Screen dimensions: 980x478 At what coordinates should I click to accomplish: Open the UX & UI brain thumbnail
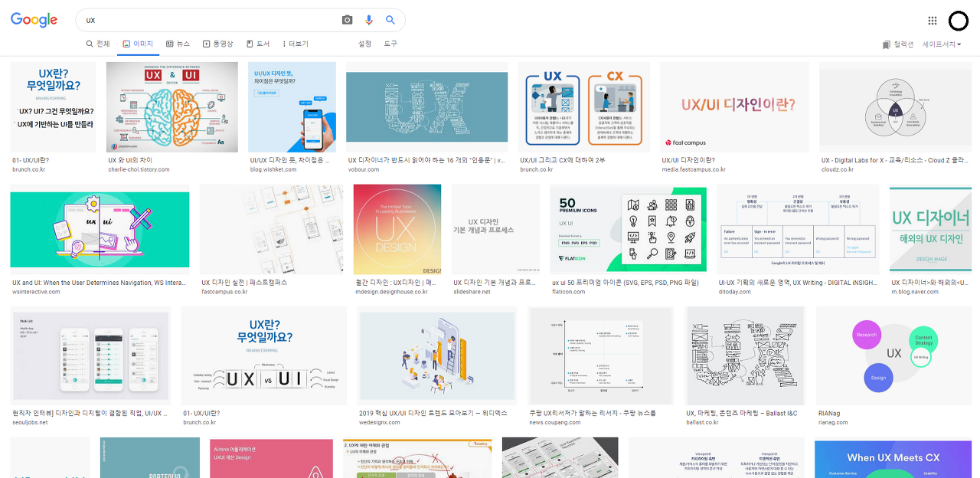172,107
